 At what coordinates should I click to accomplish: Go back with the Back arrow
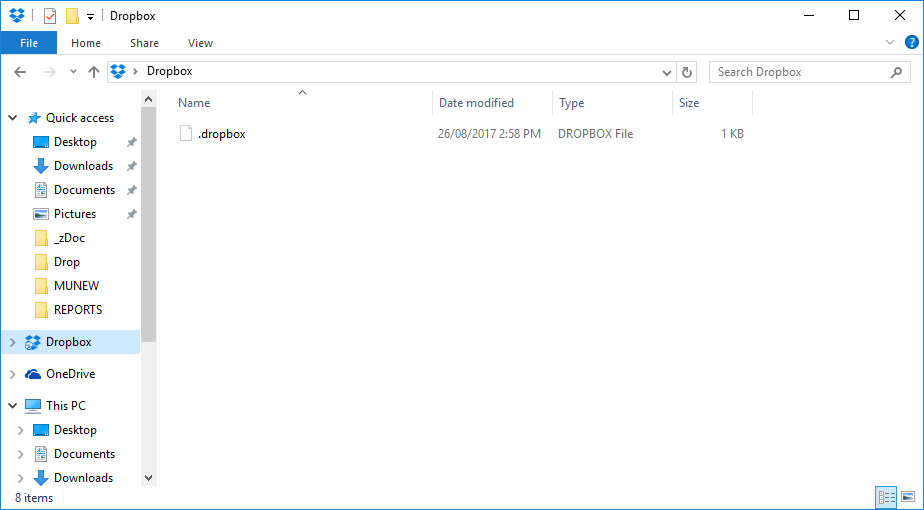click(x=20, y=72)
